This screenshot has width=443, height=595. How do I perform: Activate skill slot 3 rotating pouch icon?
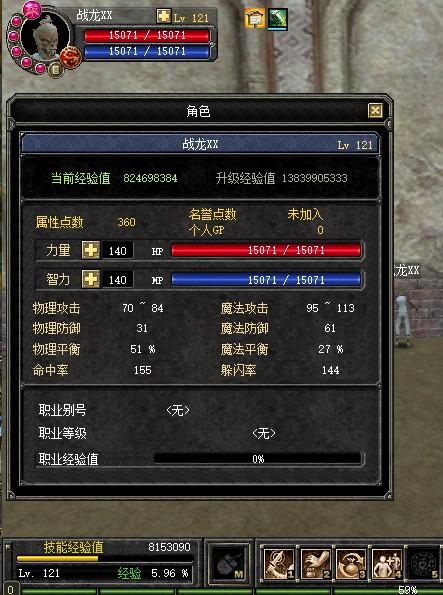point(352,564)
